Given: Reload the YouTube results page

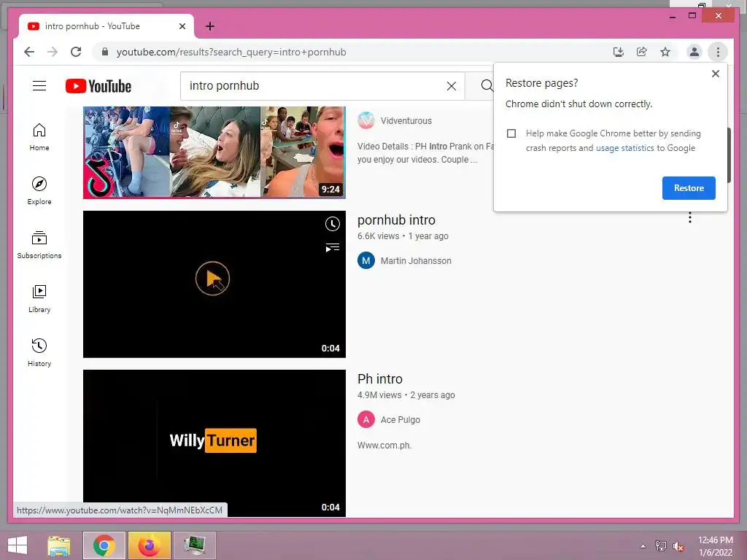Looking at the screenshot, I should [x=76, y=52].
